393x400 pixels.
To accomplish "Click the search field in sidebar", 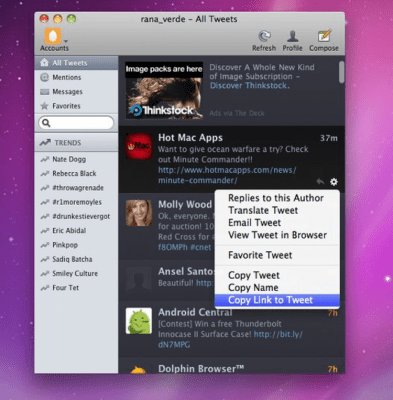I will point(76,123).
